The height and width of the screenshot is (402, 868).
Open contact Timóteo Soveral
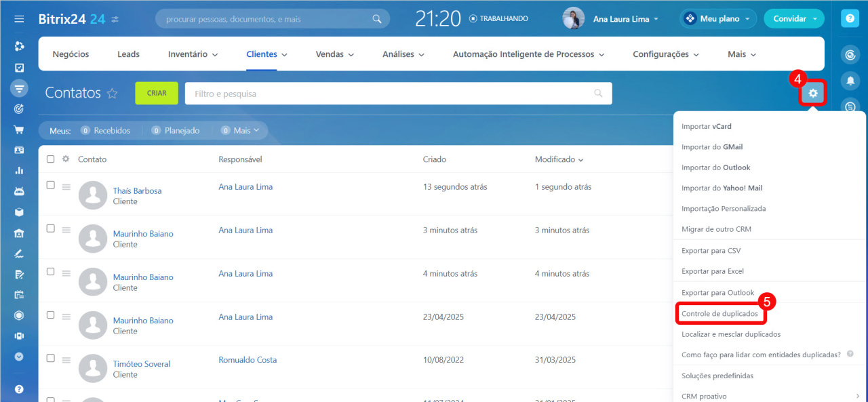142,364
